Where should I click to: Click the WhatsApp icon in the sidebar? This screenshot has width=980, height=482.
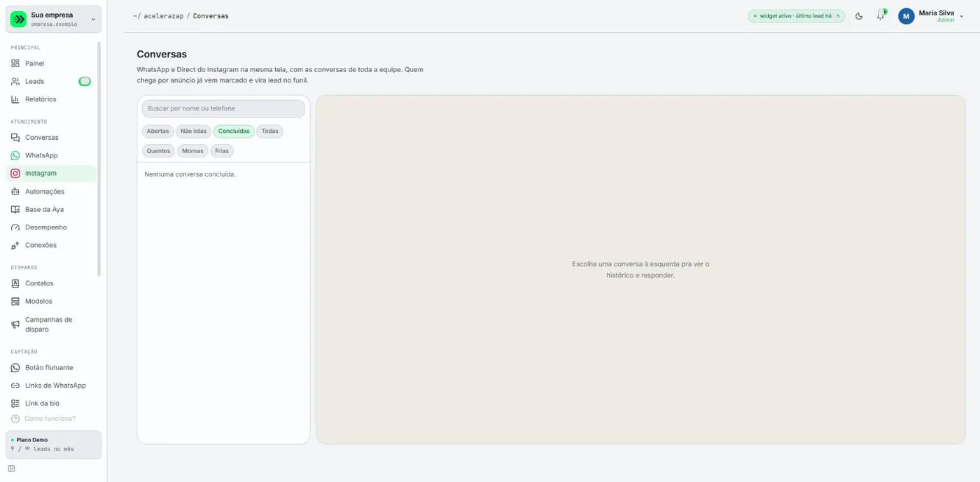point(15,155)
